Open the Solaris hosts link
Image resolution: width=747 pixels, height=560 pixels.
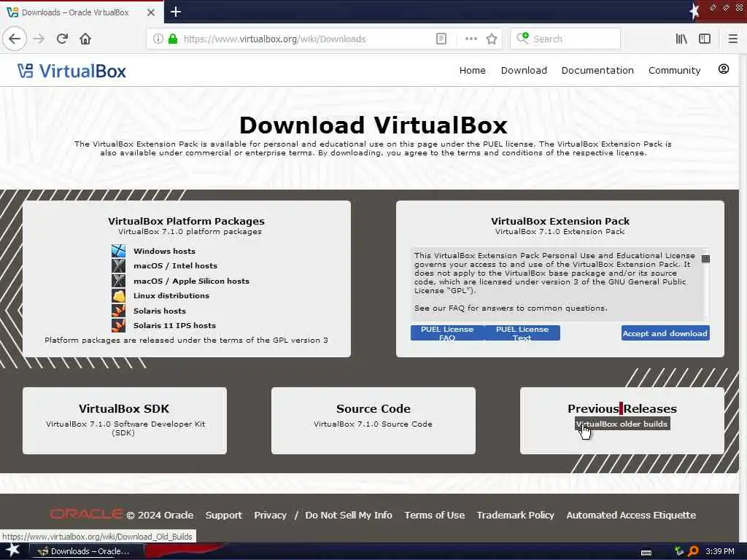coord(160,311)
